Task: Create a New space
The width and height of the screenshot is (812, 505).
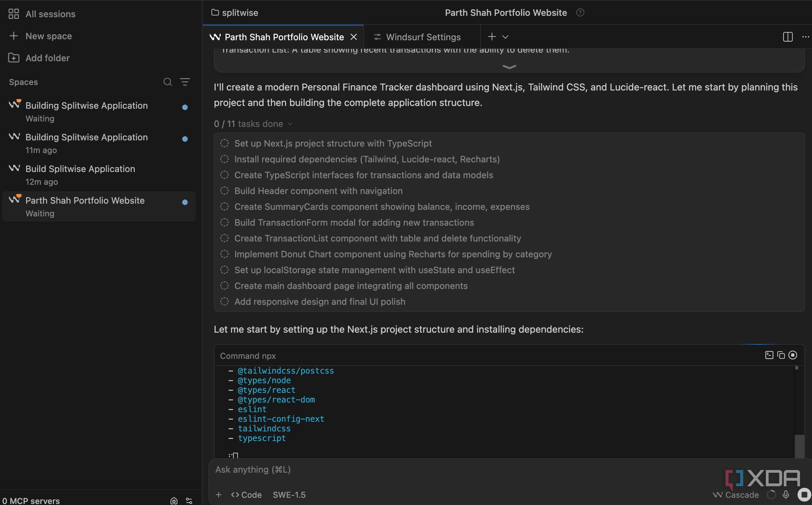Action: point(40,36)
